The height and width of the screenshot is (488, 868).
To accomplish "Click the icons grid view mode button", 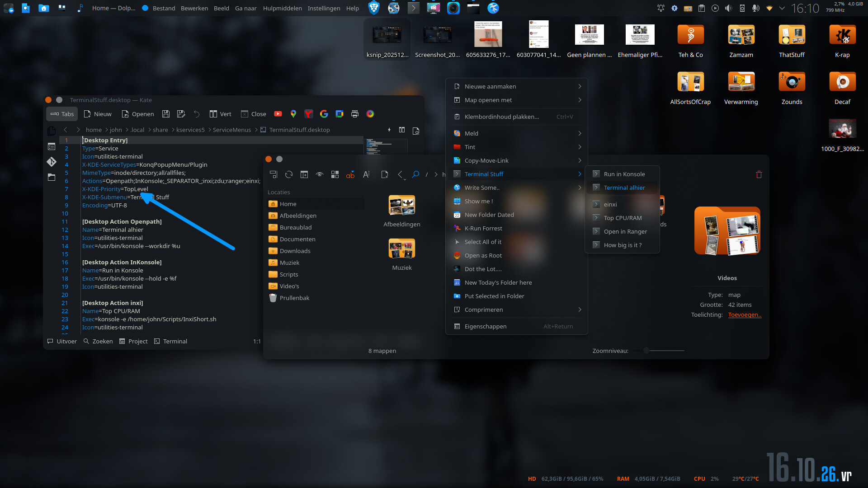I will click(x=335, y=174).
